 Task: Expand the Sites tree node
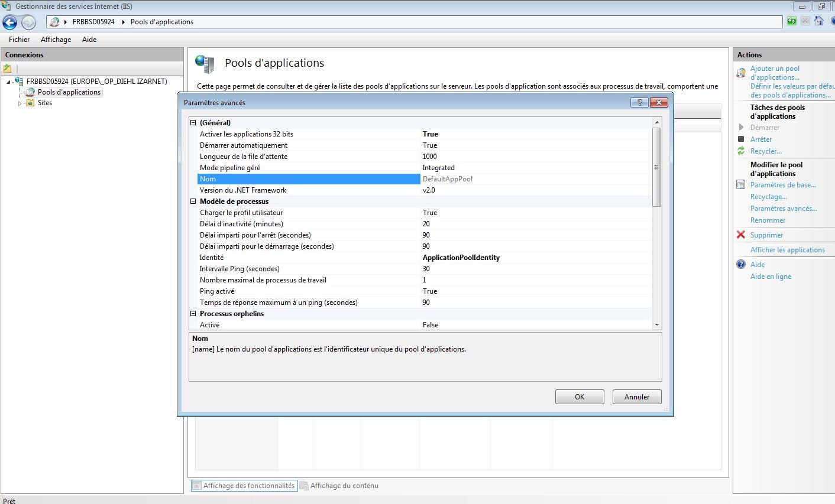tap(20, 103)
